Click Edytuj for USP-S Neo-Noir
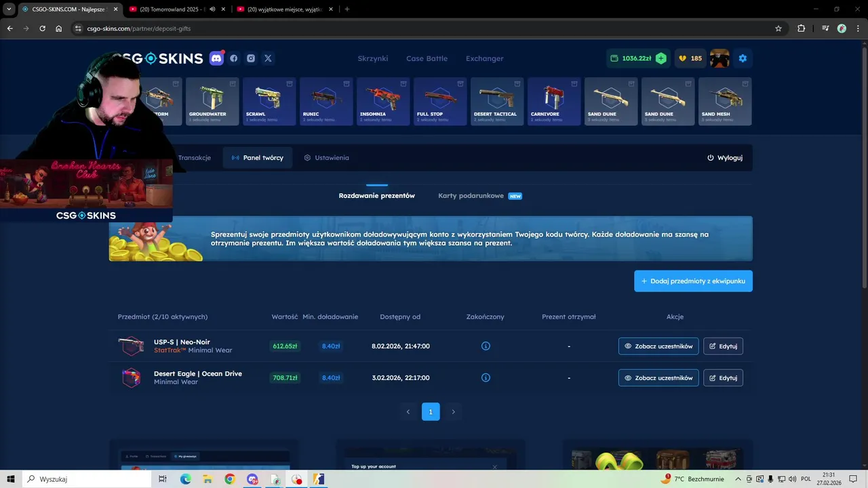 pyautogui.click(x=723, y=346)
